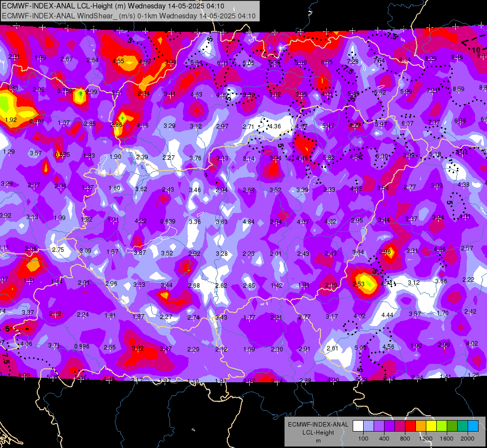
Task: Click the legend tick label 2000
Action: pyautogui.click(x=468, y=439)
